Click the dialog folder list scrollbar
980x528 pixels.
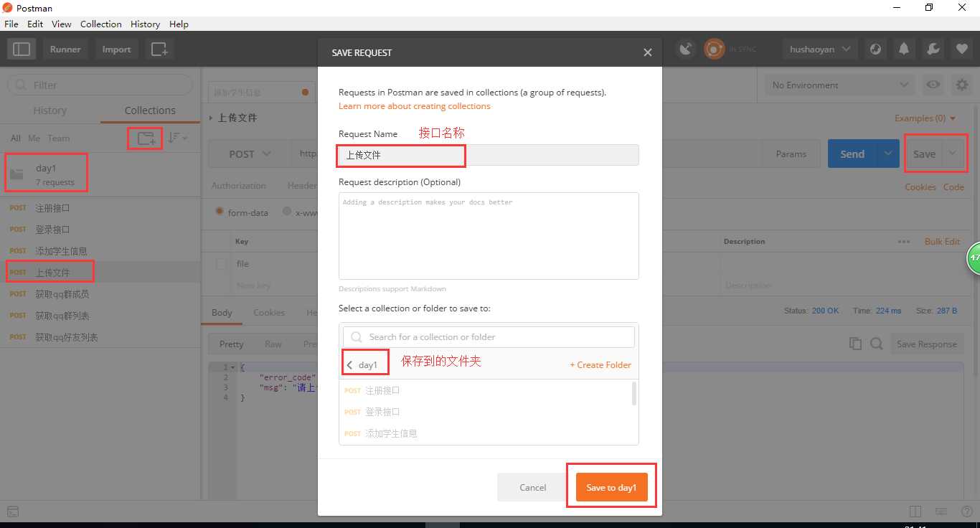[633, 394]
